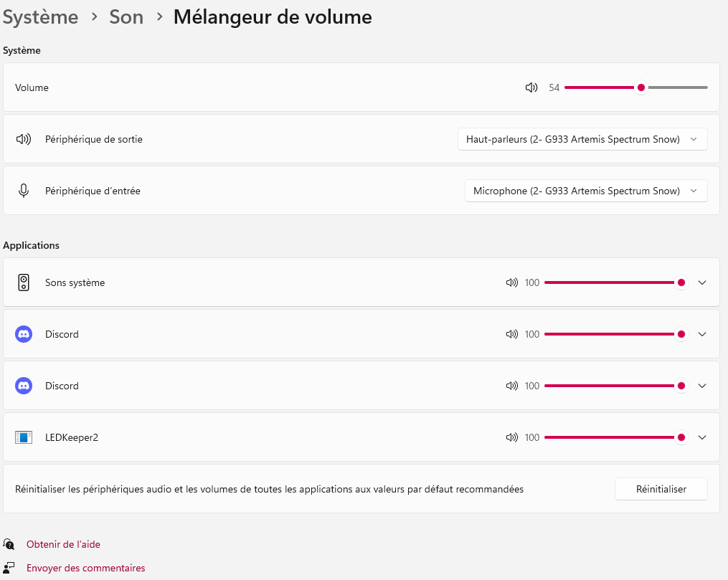Mute Sons système speaker icon
The width and height of the screenshot is (728, 580).
pyautogui.click(x=511, y=282)
